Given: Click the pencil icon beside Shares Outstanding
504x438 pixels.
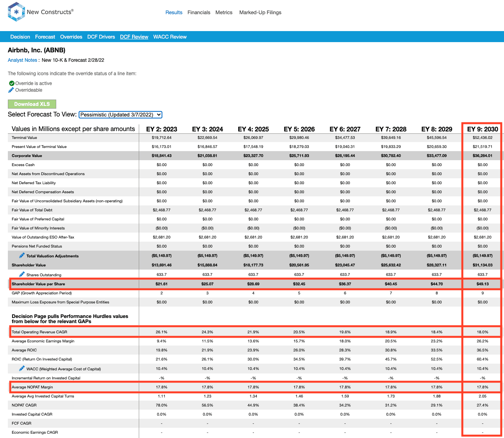Looking at the screenshot, I should [22, 274].
